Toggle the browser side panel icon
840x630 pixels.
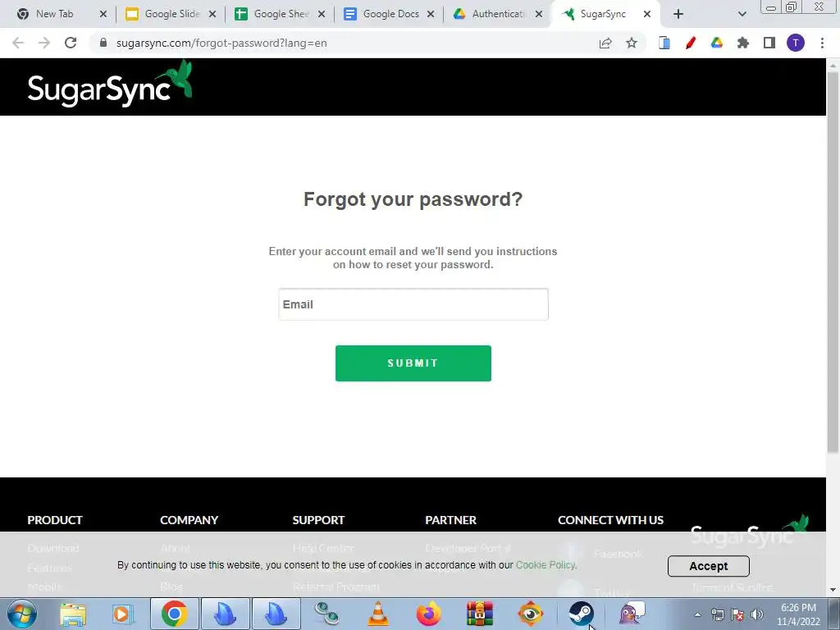pos(769,43)
